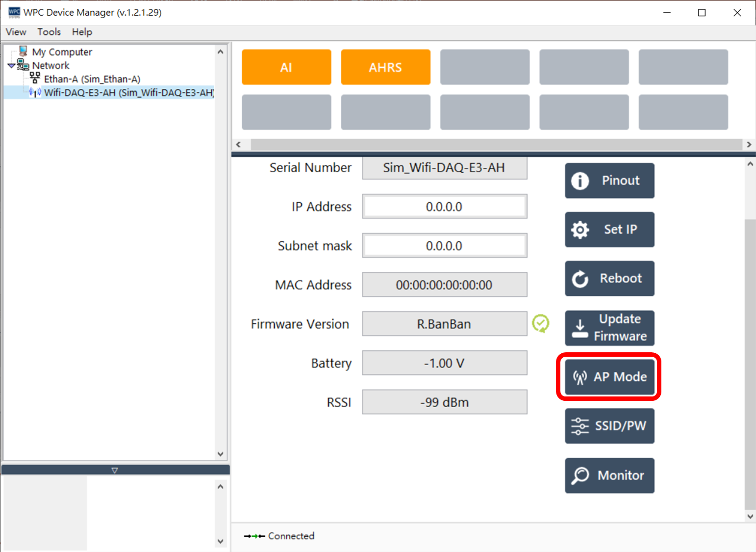
Task: Open the View menu
Action: tap(16, 32)
